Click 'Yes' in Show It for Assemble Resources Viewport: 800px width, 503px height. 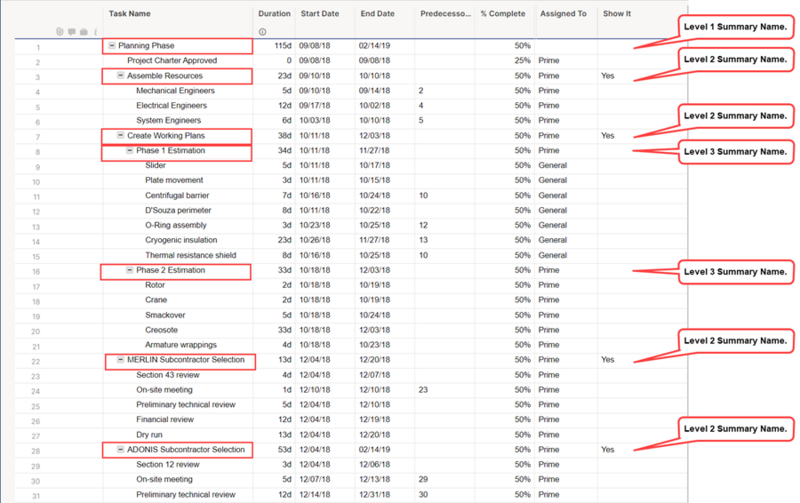coord(607,76)
